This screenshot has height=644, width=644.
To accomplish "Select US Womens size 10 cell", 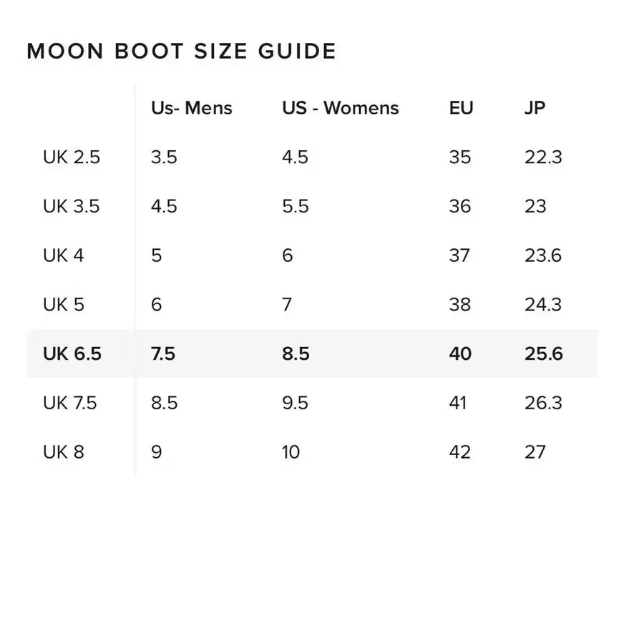I will [291, 452].
